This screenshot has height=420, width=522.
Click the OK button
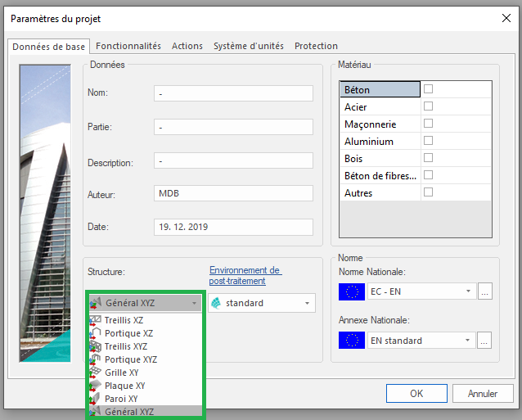point(416,394)
